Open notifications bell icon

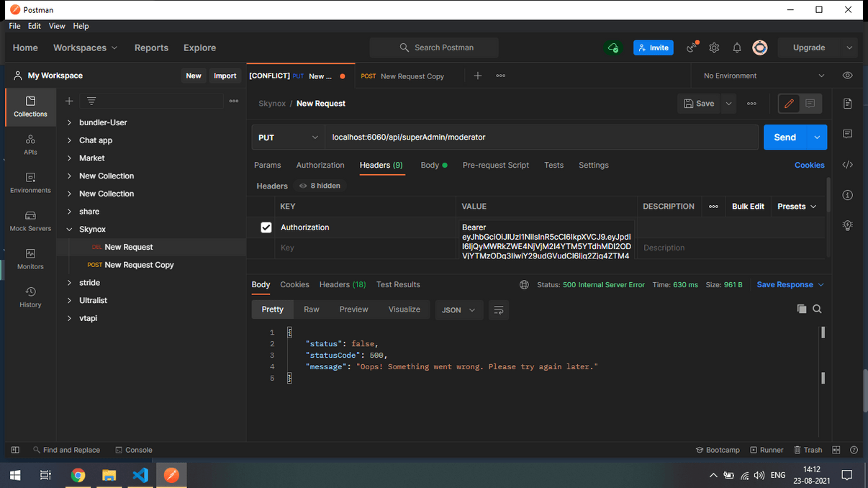(x=736, y=48)
